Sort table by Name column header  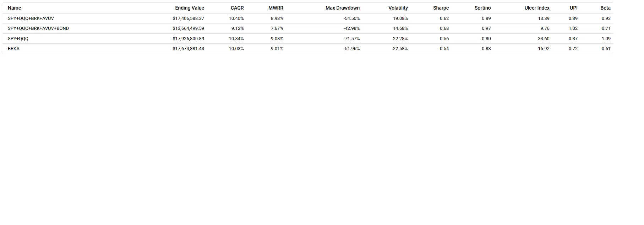coord(14,8)
